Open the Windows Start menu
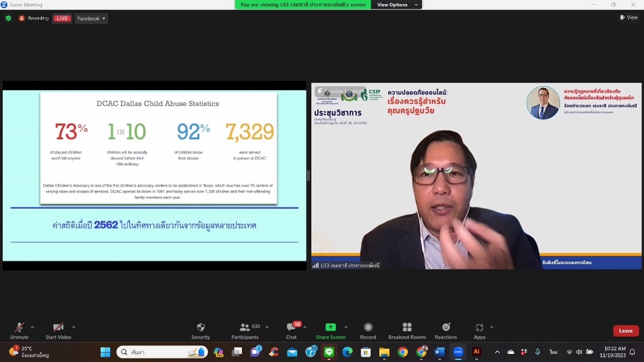644x362 pixels. (105, 352)
